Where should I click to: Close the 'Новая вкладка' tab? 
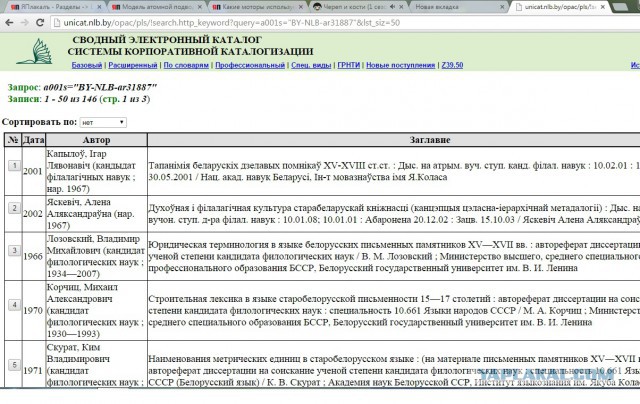point(502,7)
